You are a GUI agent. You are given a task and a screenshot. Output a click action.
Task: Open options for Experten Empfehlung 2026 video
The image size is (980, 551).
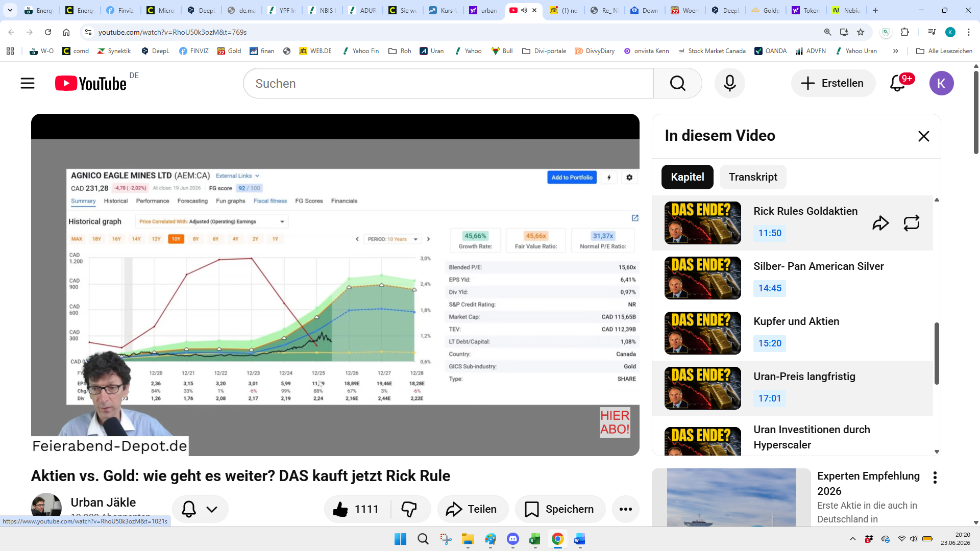pyautogui.click(x=935, y=478)
